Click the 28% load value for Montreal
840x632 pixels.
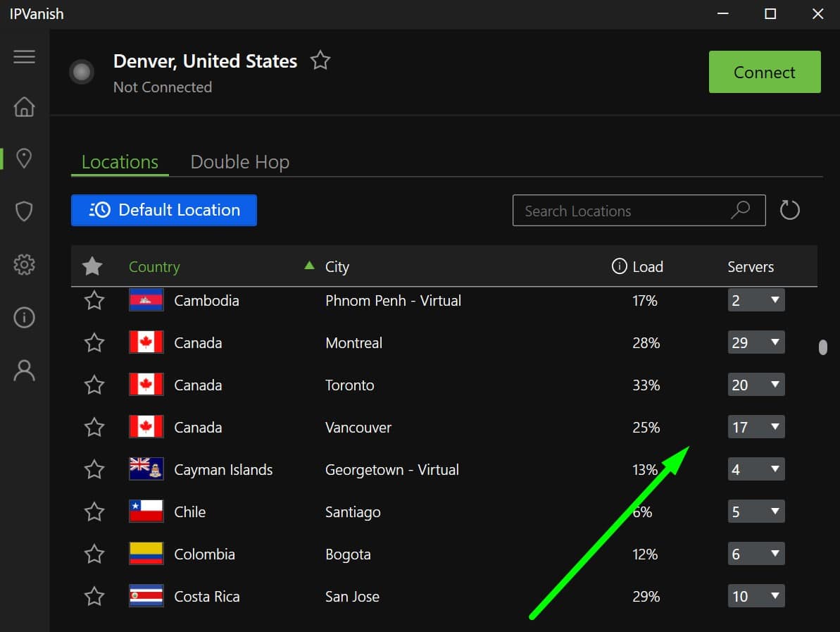[x=646, y=343]
